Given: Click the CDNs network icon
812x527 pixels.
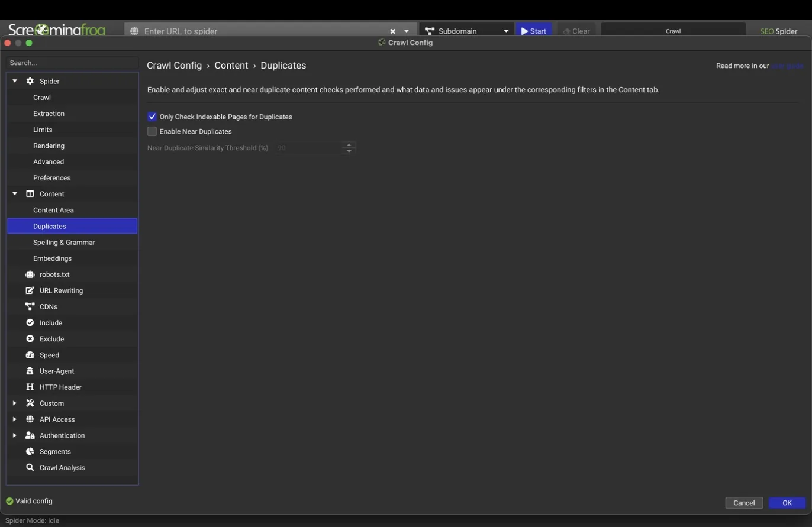Looking at the screenshot, I should click(x=30, y=306).
